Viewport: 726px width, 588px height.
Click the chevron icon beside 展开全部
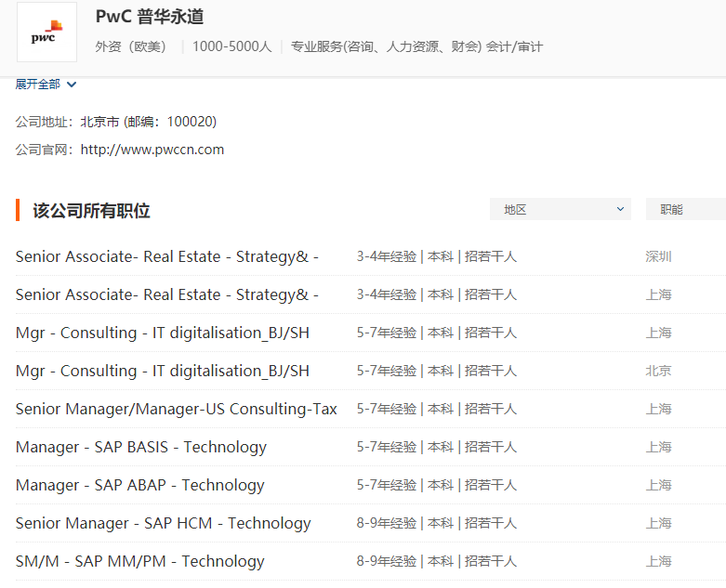point(72,85)
